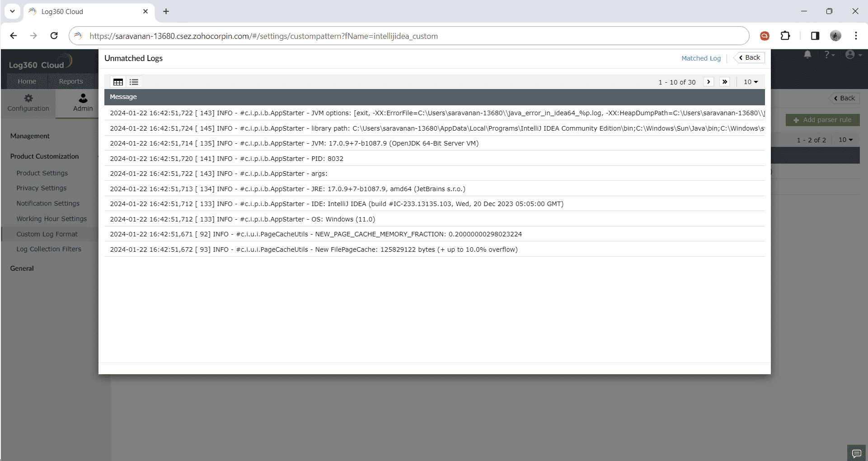Select the Configuration gear icon
Viewport: 868px width, 461px height.
pyautogui.click(x=28, y=103)
